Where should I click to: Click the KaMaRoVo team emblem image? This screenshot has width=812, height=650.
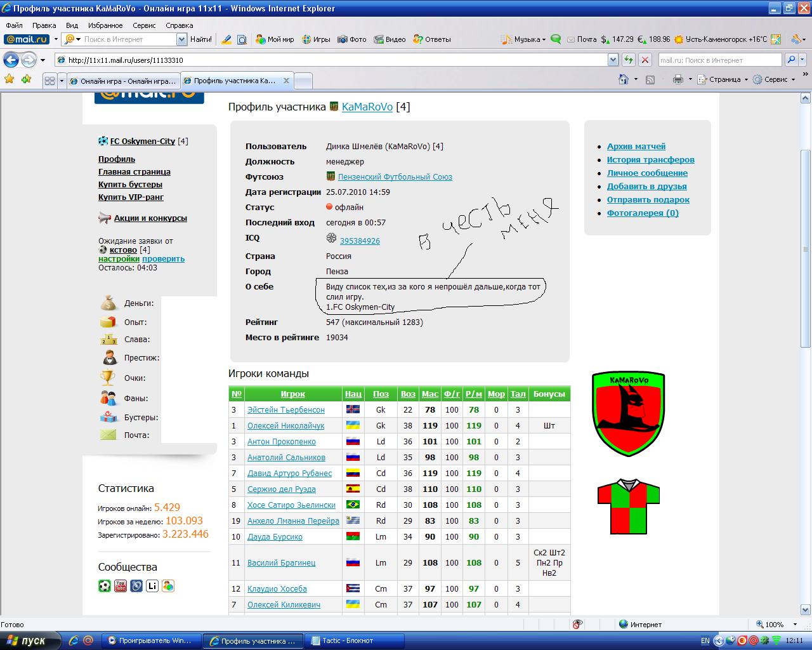[x=628, y=414]
